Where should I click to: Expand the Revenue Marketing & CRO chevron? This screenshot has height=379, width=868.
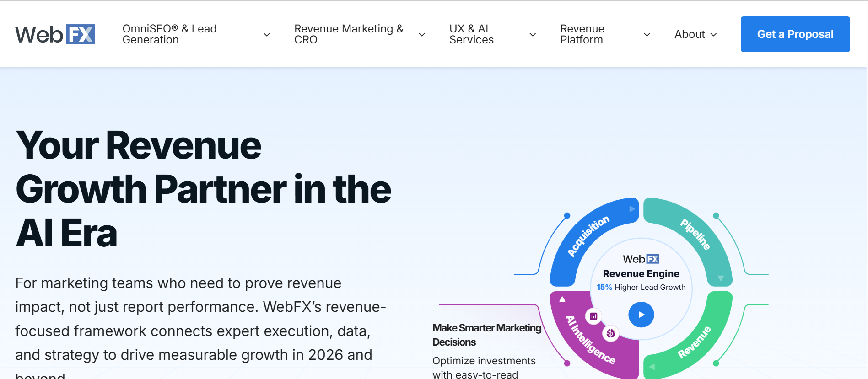(422, 35)
